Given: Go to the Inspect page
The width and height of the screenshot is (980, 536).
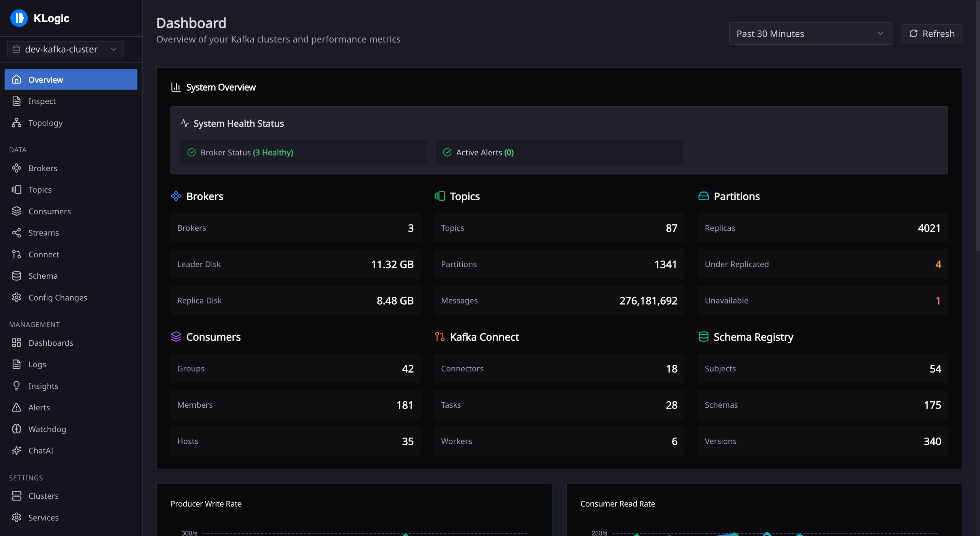Looking at the screenshot, I should 42,101.
